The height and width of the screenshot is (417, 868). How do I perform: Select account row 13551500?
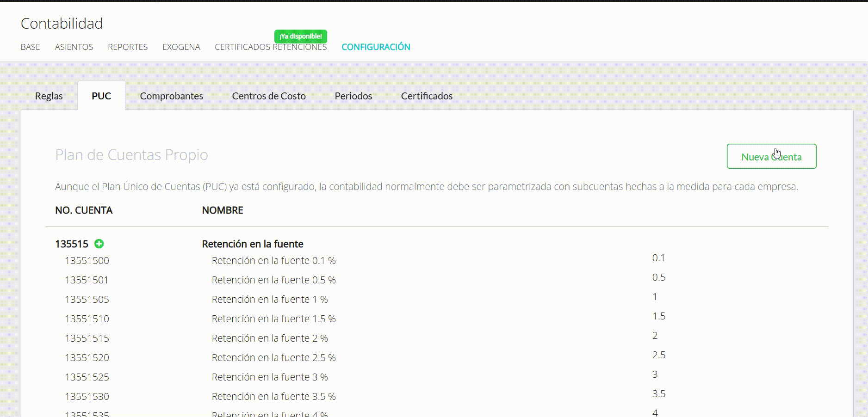[87, 261]
